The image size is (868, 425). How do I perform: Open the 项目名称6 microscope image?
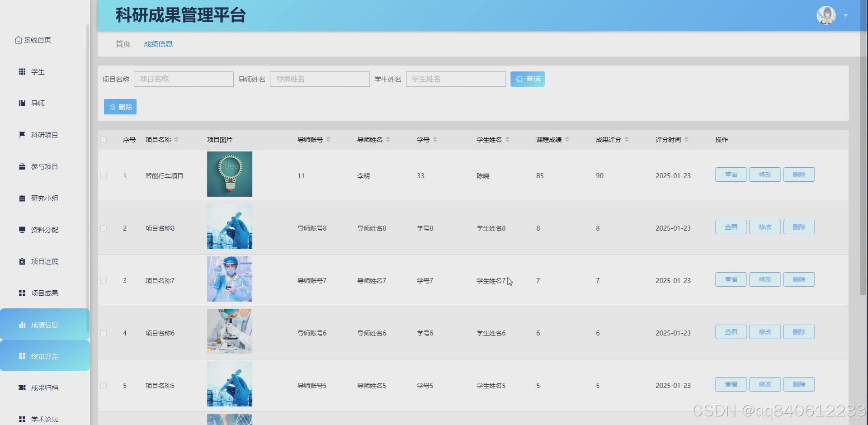[230, 331]
